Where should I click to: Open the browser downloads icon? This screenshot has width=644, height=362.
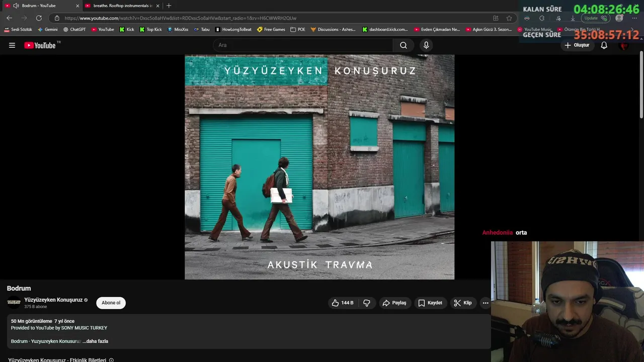tap(573, 18)
